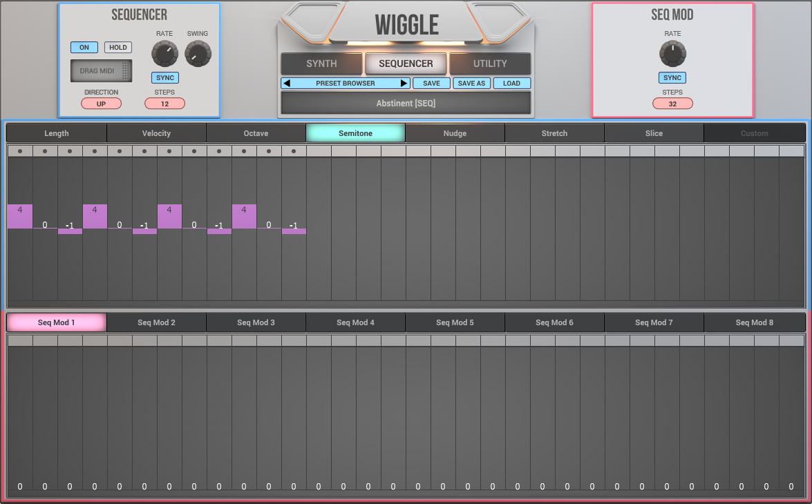Viewport: 812px width, 504px height.
Task: Select the Seq Mod 1 tab
Action: click(x=57, y=322)
